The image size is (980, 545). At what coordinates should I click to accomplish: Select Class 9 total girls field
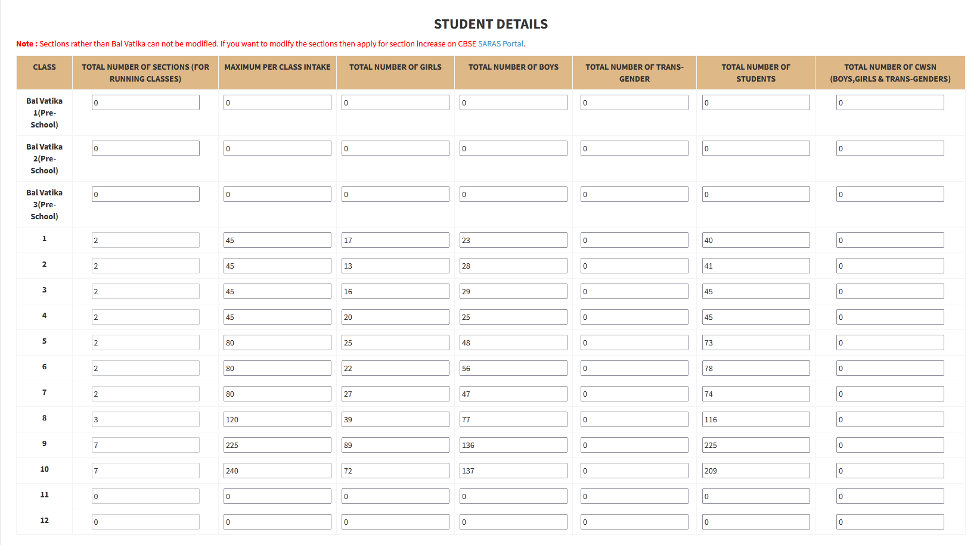[395, 445]
